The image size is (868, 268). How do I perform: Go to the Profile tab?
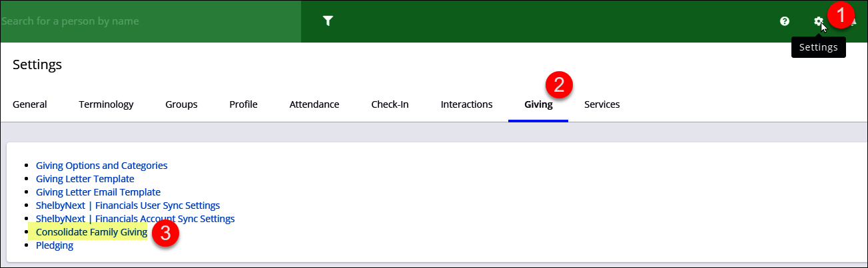[x=243, y=104]
